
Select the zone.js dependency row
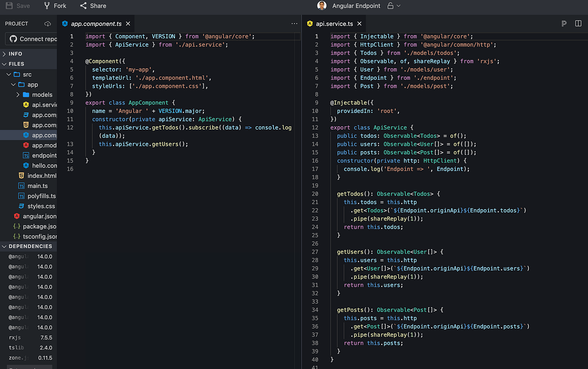(28, 358)
